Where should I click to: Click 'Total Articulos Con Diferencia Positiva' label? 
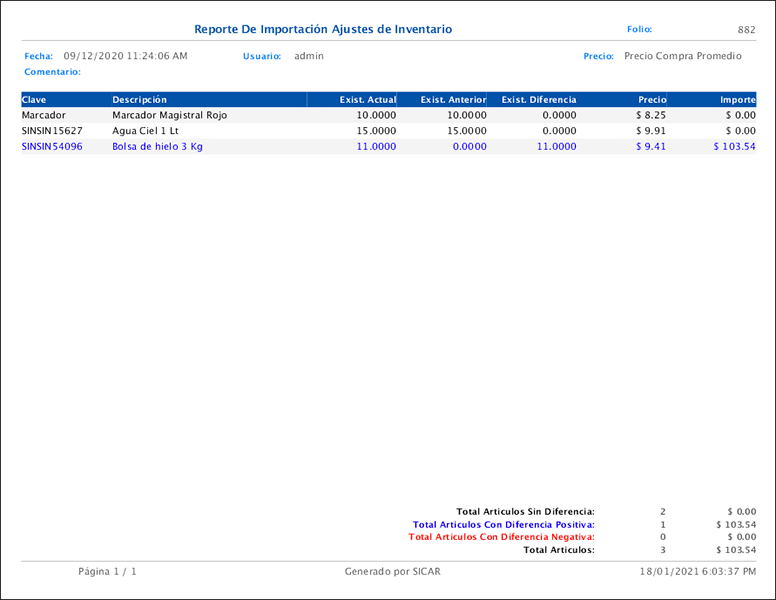coord(503,525)
